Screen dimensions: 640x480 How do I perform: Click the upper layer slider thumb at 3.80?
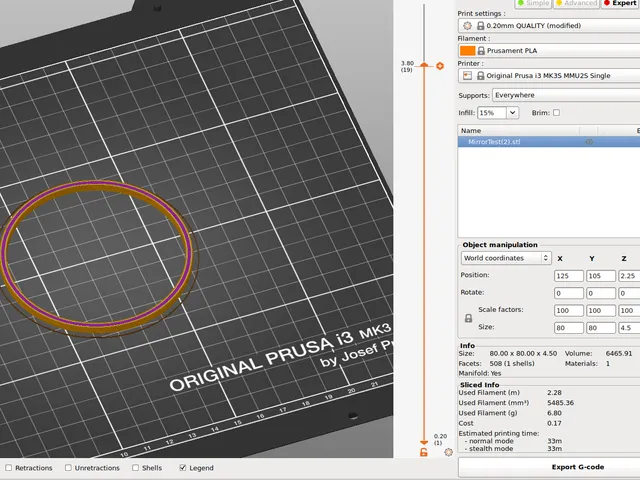tap(424, 65)
